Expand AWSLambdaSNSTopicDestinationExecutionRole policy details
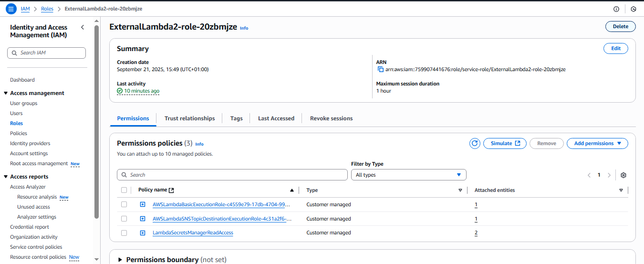This screenshot has width=644, height=264. coord(143,219)
